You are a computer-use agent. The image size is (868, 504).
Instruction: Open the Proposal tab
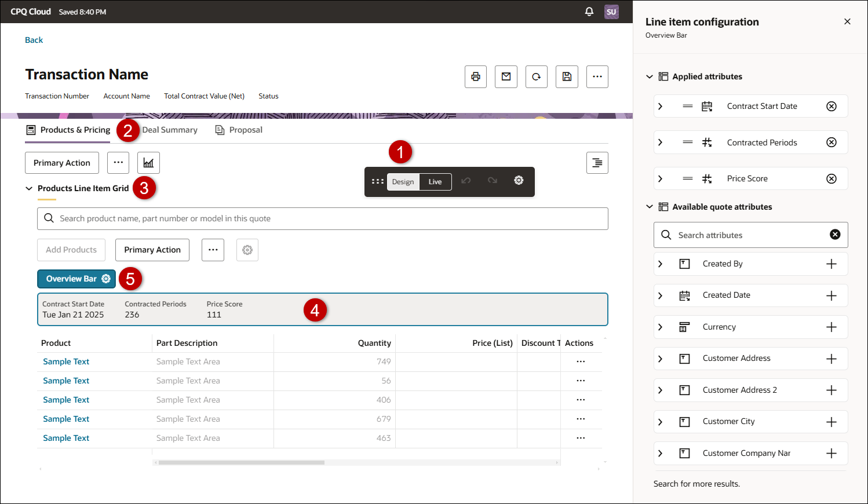pyautogui.click(x=245, y=130)
